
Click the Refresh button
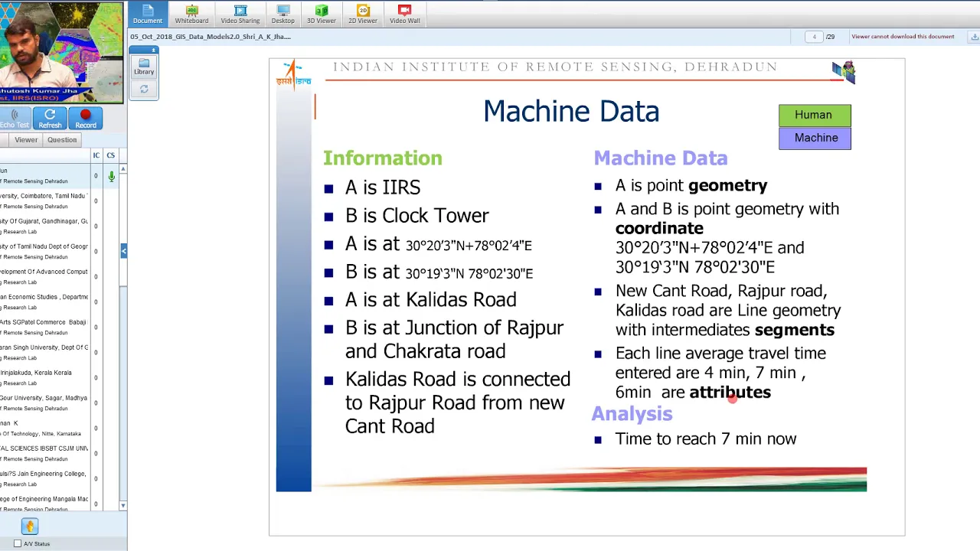pos(50,119)
